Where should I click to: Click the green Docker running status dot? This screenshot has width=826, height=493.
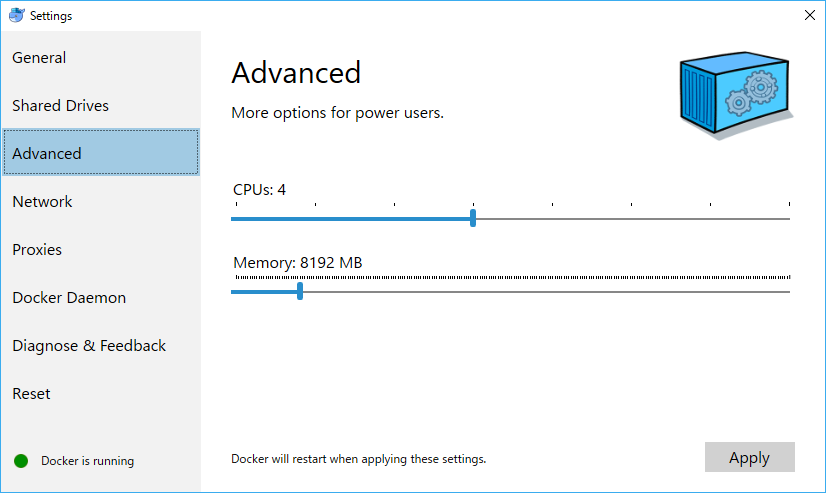point(21,461)
